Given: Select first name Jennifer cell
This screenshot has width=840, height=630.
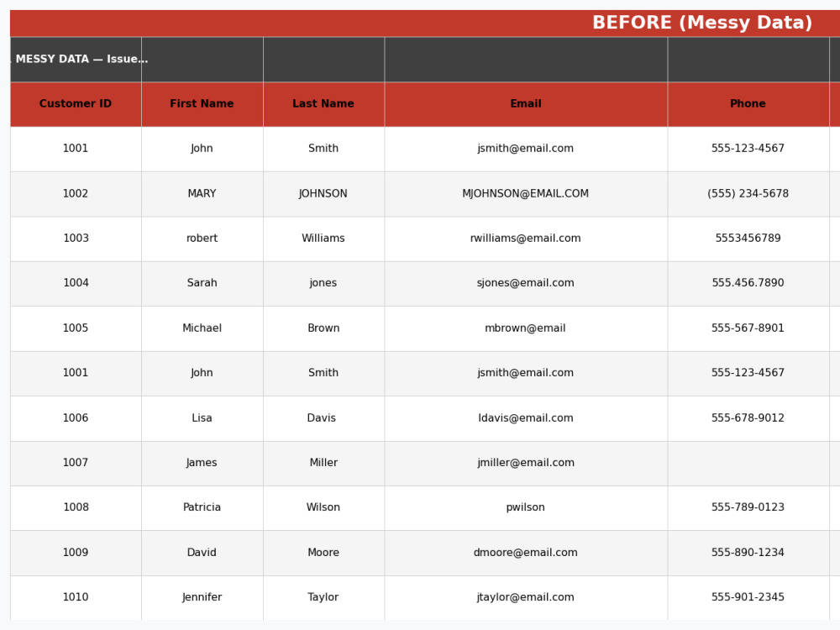Looking at the screenshot, I should point(202,598).
